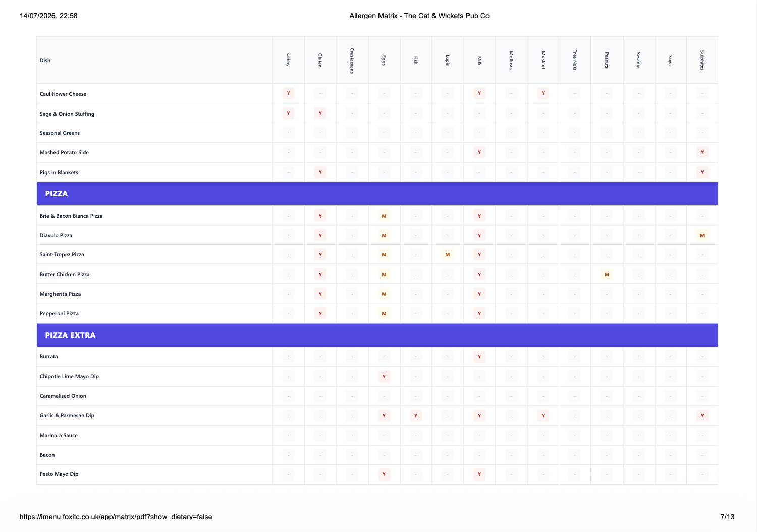The height and width of the screenshot is (532, 757).
Task: Click the 14/07/2026 print timestamp
Action: pos(48,16)
